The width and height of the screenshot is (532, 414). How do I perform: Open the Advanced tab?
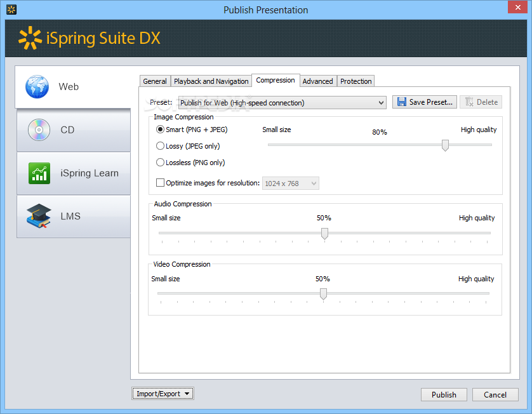click(317, 81)
